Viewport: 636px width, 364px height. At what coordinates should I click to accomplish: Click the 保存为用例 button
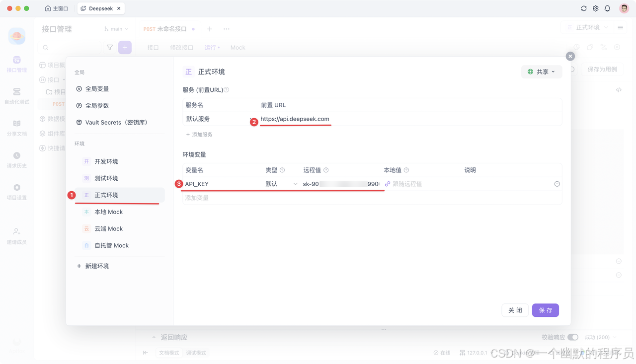pyautogui.click(x=602, y=69)
